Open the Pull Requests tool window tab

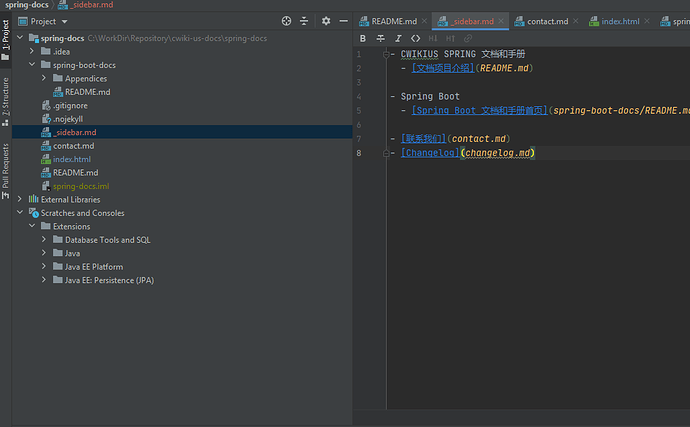click(6, 171)
